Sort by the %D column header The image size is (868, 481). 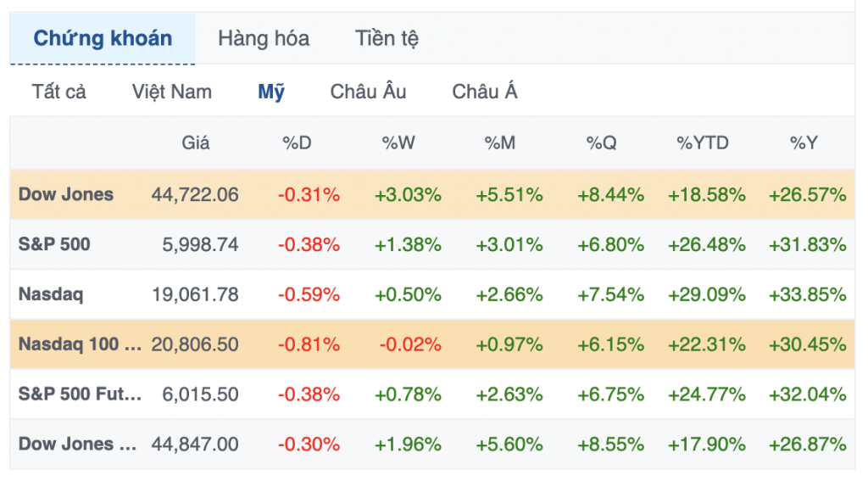[297, 143]
